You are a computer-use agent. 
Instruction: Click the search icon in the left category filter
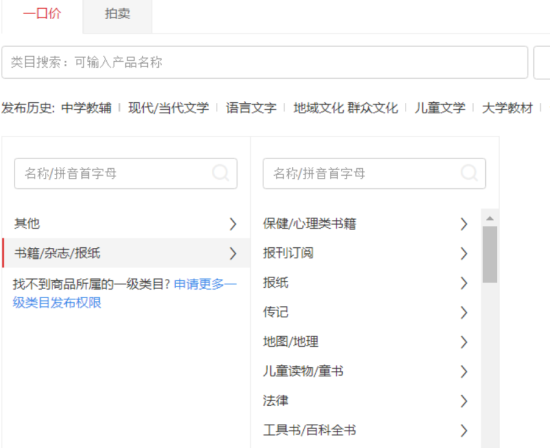221,173
